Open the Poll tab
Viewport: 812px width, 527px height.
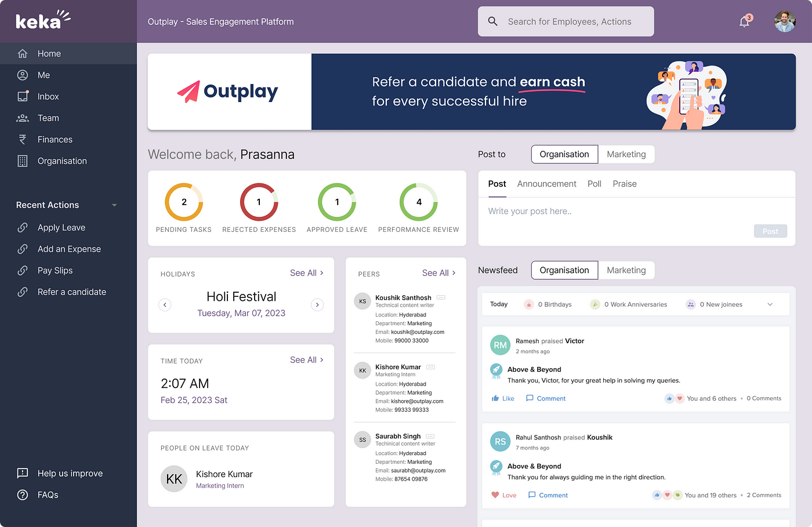pos(594,184)
